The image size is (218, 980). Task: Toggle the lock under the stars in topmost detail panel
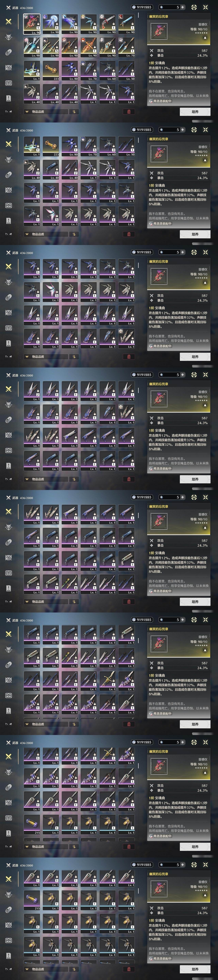tap(205, 38)
